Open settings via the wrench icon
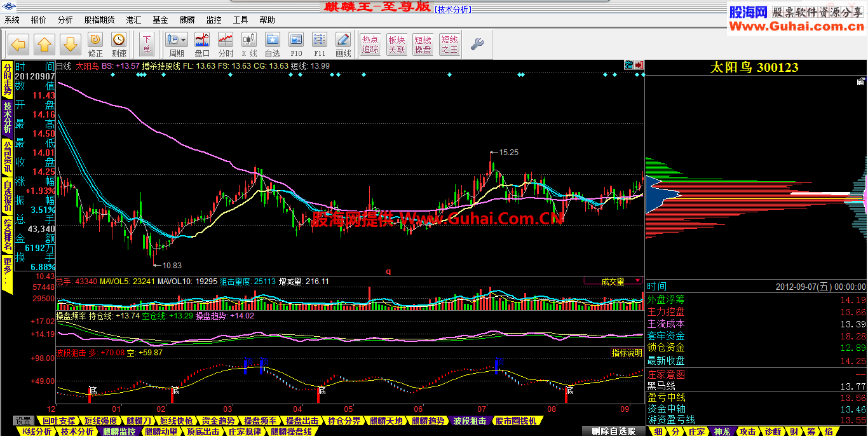This screenshot has width=868, height=436. pos(477,44)
